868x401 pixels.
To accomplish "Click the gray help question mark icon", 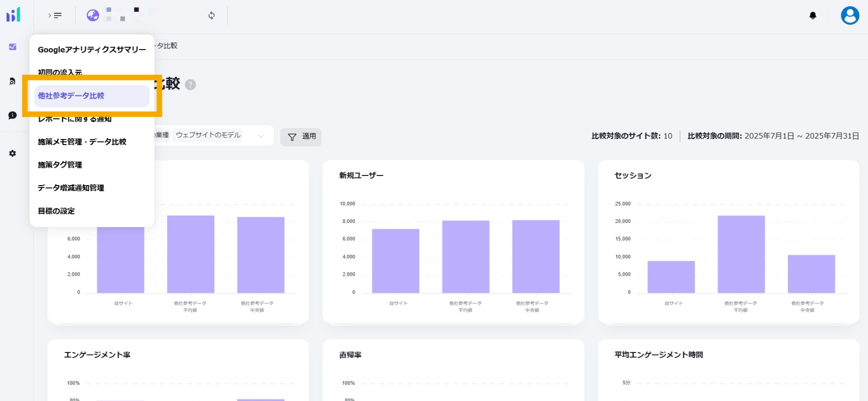I will (190, 84).
